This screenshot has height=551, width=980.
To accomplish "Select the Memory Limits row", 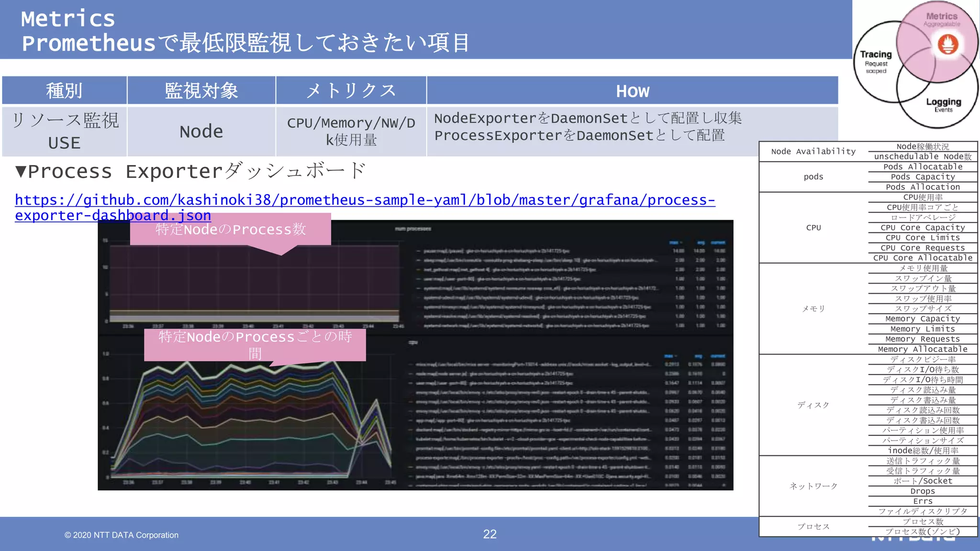I will tap(923, 329).
